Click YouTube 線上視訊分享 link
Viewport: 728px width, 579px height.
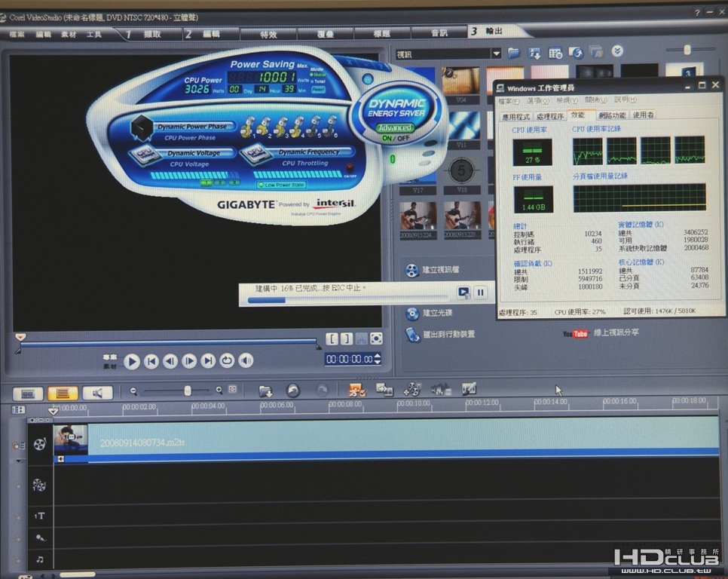tap(601, 333)
